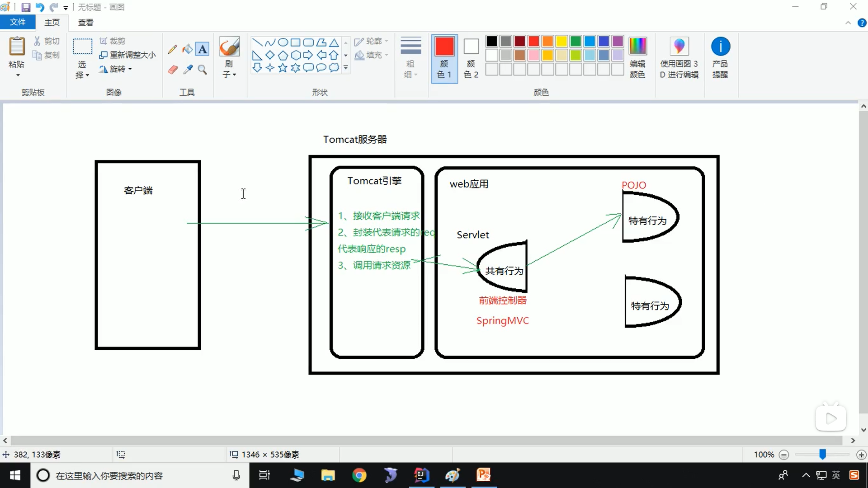Screen dimensions: 868x488
Task: Select the Text tool
Action: click(203, 49)
